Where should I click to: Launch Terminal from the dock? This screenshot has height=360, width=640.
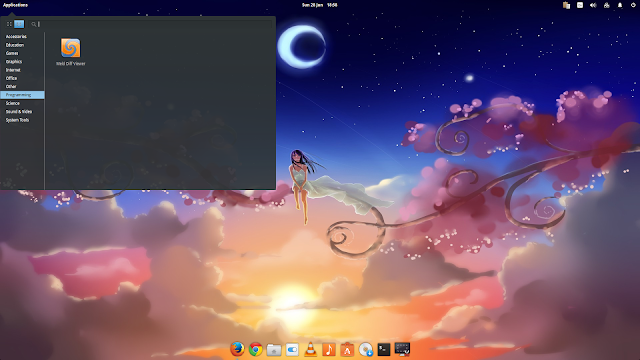tap(384, 349)
